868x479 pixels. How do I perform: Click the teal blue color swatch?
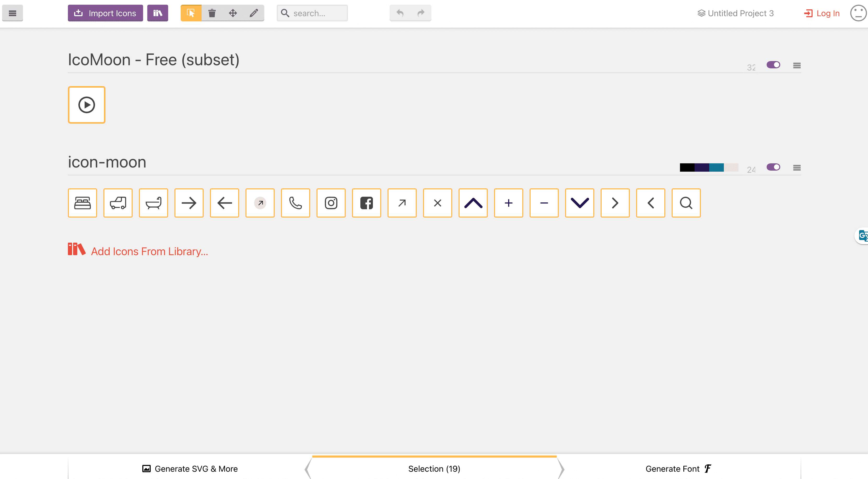pos(716,167)
